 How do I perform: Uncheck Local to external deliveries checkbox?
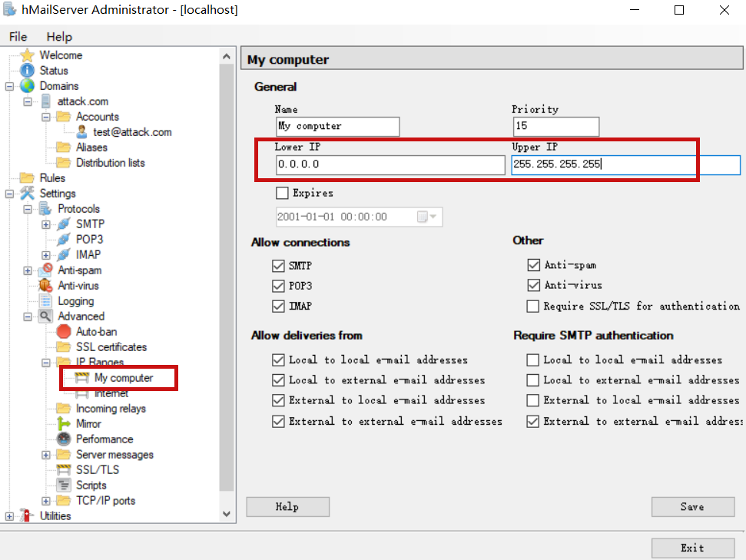278,379
